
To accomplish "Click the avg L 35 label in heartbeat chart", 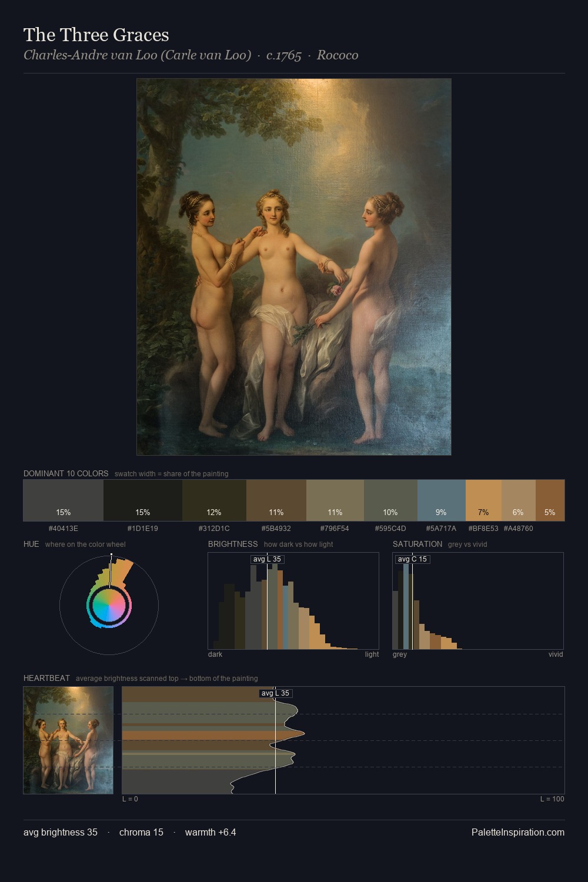I will click(275, 693).
